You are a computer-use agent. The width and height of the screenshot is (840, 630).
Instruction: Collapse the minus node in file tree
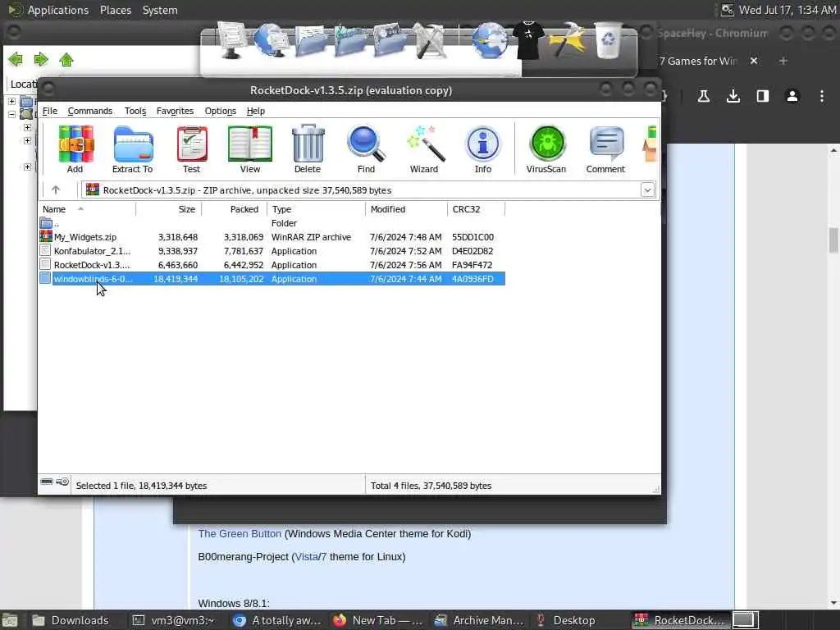[11, 114]
